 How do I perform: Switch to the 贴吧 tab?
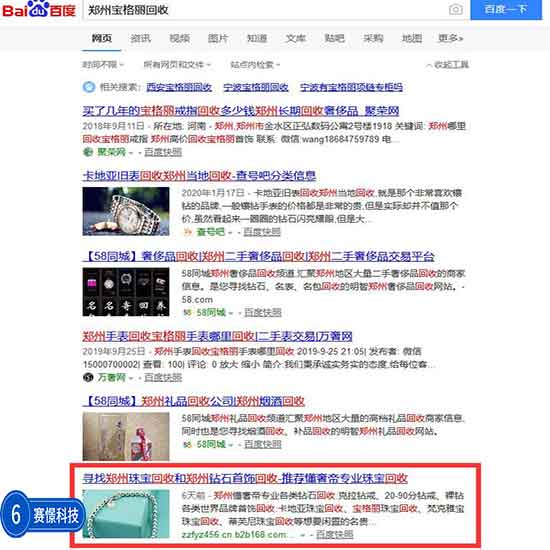point(334,38)
